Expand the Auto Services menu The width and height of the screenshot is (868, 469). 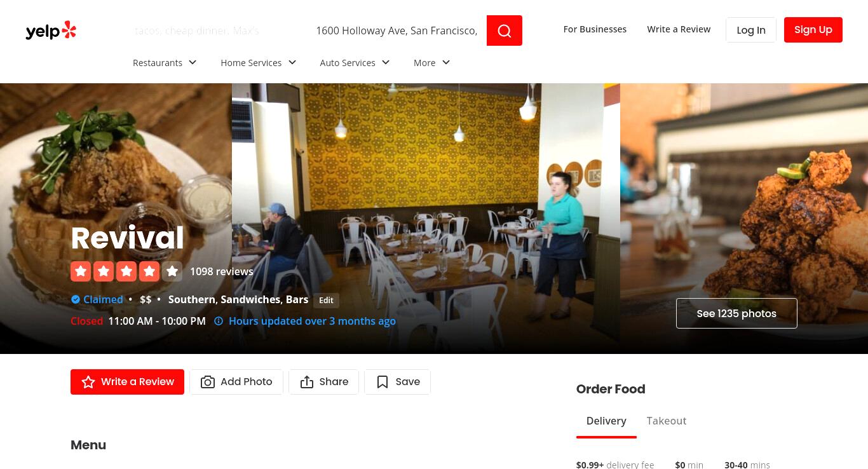click(355, 62)
